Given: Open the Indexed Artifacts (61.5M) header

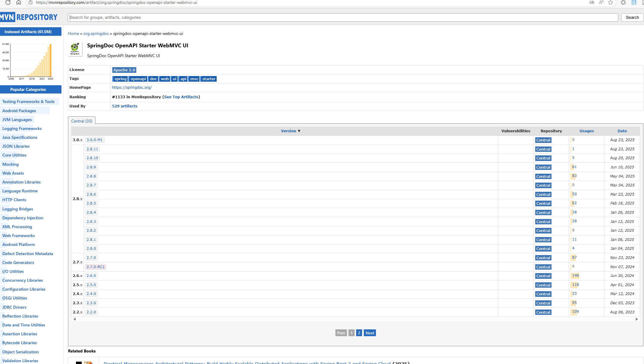Looking at the screenshot, I should point(31,32).
